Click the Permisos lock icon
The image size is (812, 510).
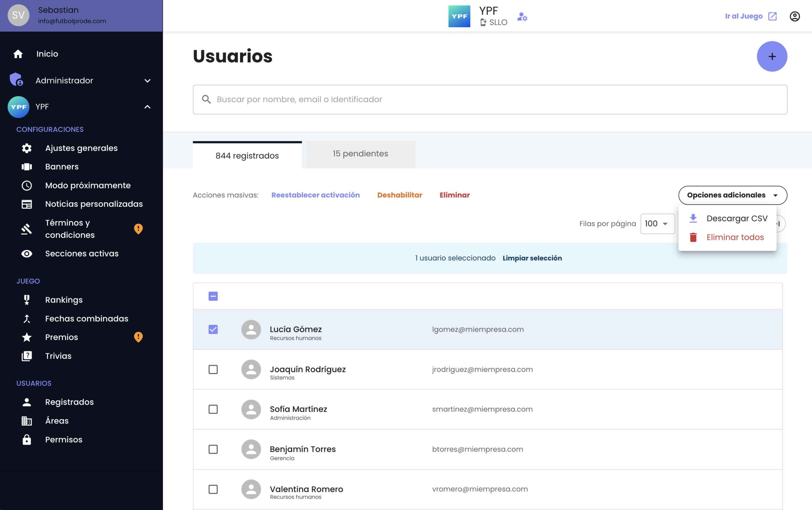click(27, 440)
